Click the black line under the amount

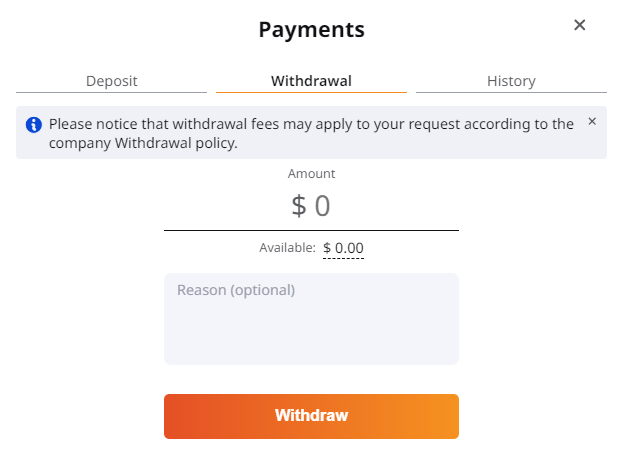click(311, 230)
